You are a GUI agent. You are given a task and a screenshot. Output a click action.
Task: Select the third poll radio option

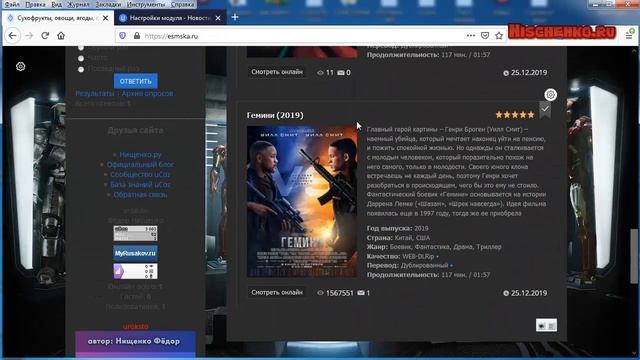81,69
